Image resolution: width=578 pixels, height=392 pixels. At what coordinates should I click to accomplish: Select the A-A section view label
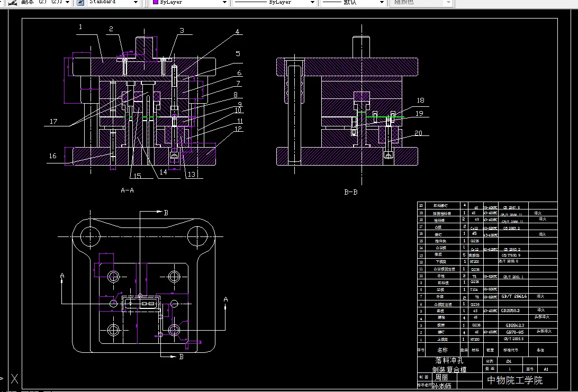click(x=127, y=190)
